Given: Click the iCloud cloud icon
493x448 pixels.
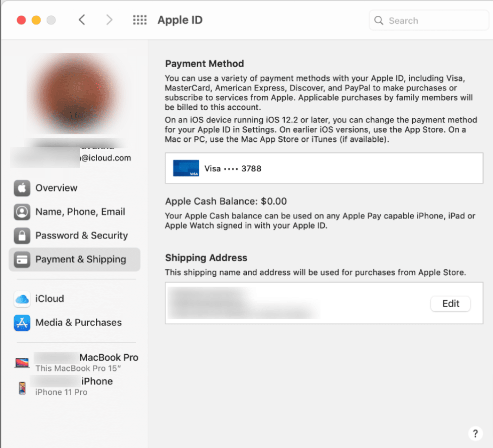Looking at the screenshot, I should tap(22, 299).
